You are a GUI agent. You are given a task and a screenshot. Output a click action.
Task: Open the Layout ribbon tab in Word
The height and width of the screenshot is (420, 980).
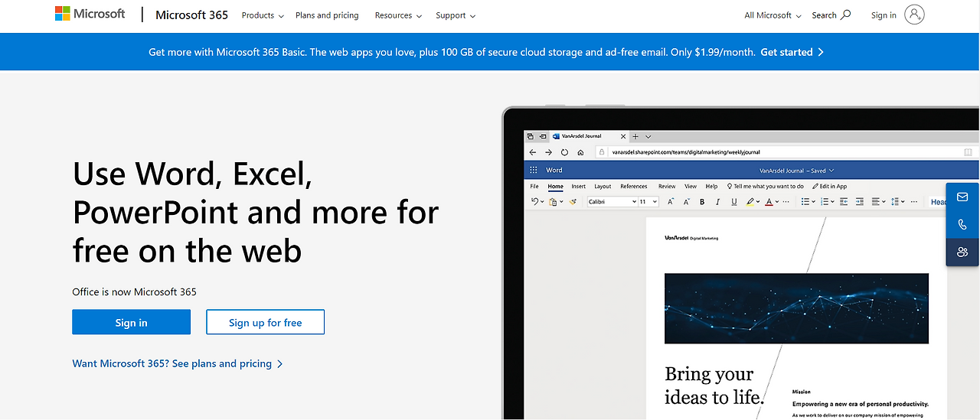click(x=603, y=186)
